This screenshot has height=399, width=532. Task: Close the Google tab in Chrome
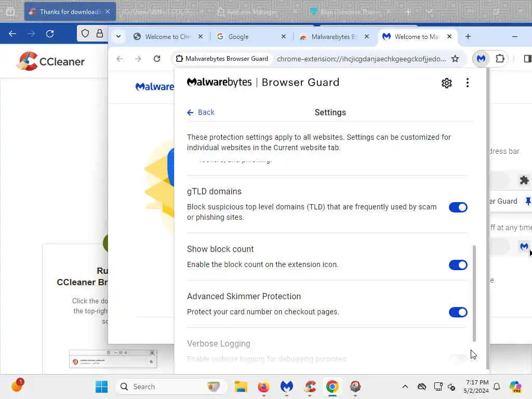point(284,36)
